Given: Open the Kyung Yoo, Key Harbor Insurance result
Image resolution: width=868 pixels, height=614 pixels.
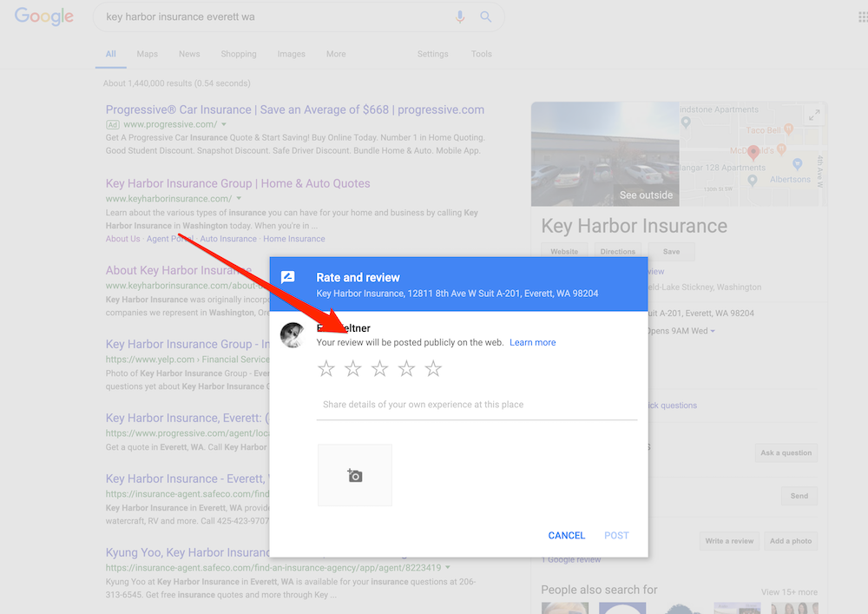Looking at the screenshot, I should (x=187, y=552).
